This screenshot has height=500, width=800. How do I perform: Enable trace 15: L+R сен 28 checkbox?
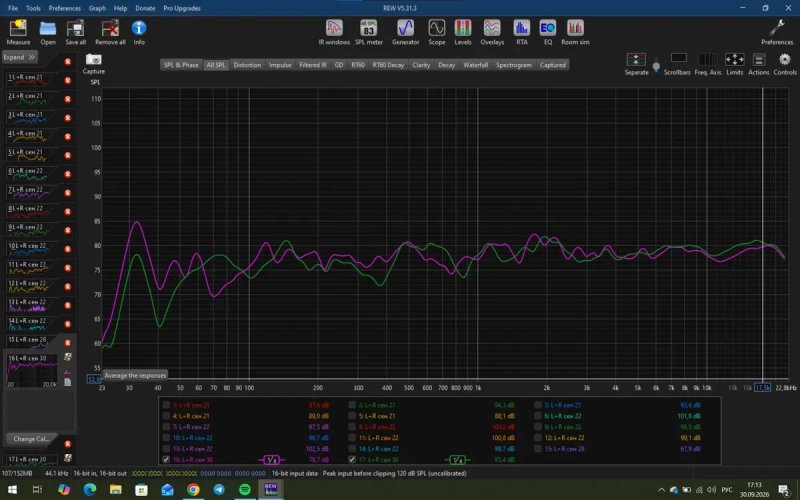[538, 448]
